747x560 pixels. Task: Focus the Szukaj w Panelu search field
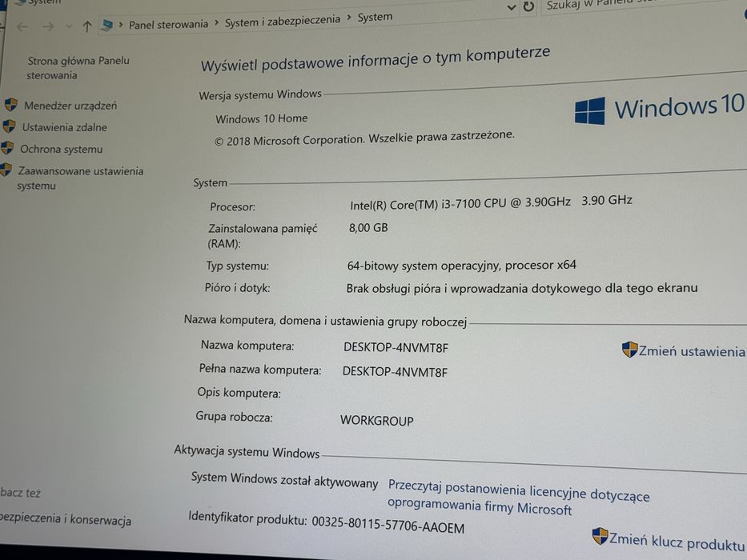click(x=643, y=6)
